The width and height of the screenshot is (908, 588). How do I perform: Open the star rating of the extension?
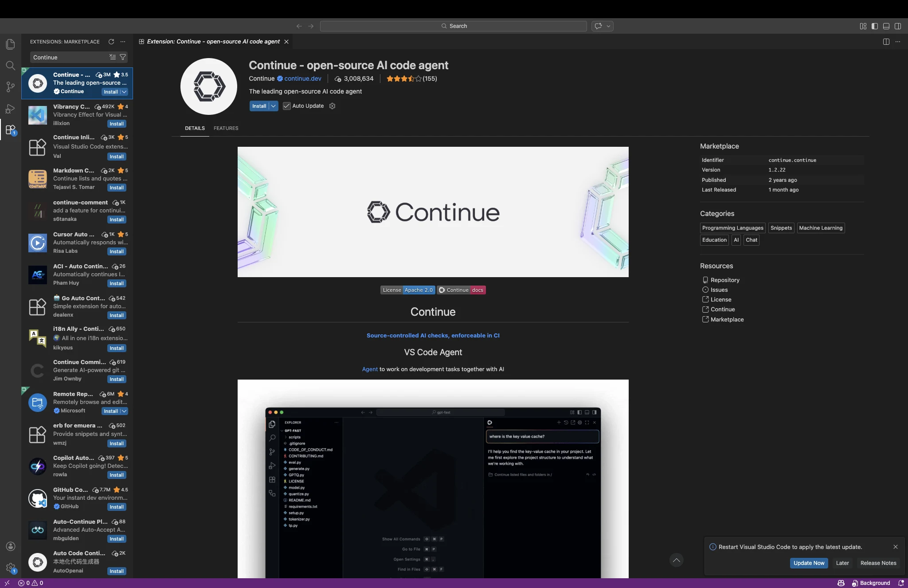[411, 78]
